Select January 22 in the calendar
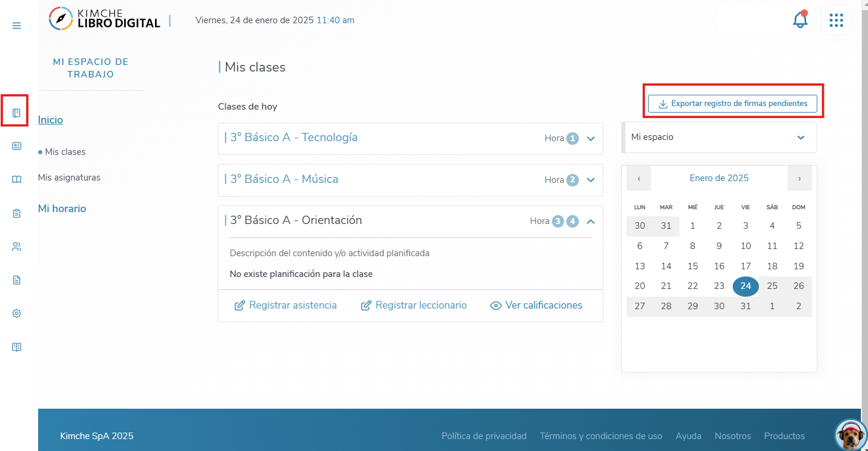Screen dimensions: 868x451 click(693, 286)
